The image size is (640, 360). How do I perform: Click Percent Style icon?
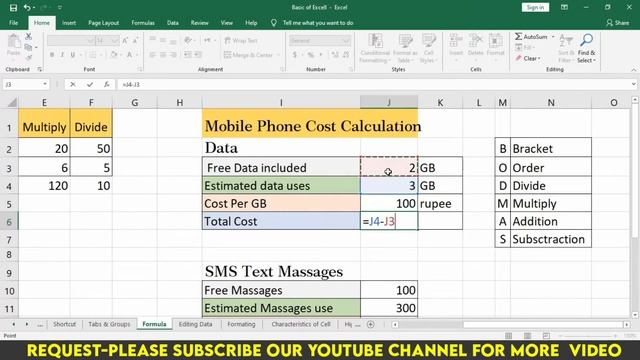tap(311, 55)
